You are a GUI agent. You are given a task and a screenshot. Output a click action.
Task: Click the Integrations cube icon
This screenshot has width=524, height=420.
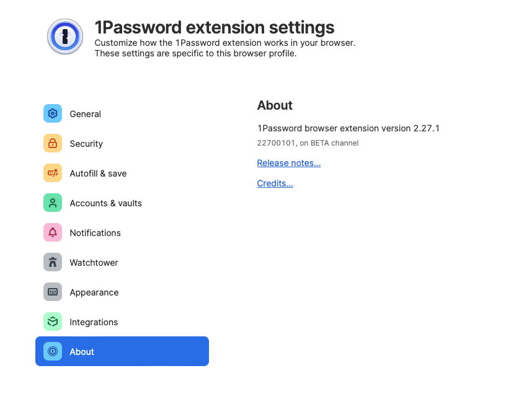(x=53, y=322)
